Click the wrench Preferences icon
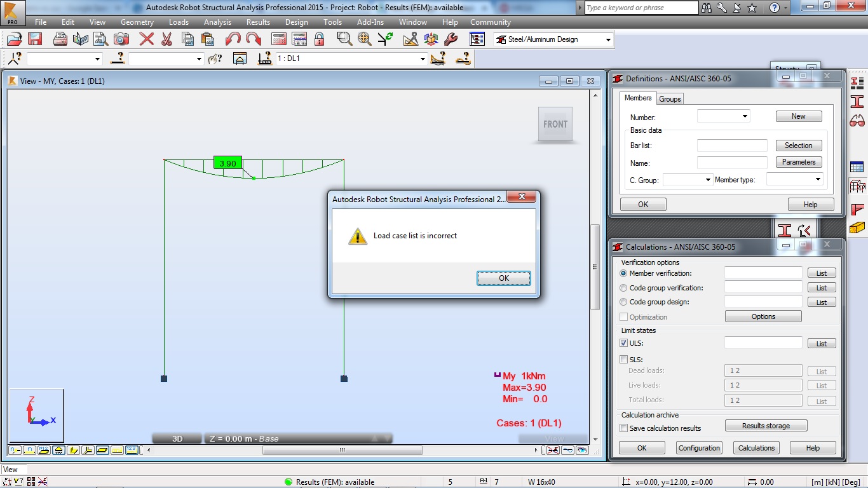 click(x=451, y=39)
